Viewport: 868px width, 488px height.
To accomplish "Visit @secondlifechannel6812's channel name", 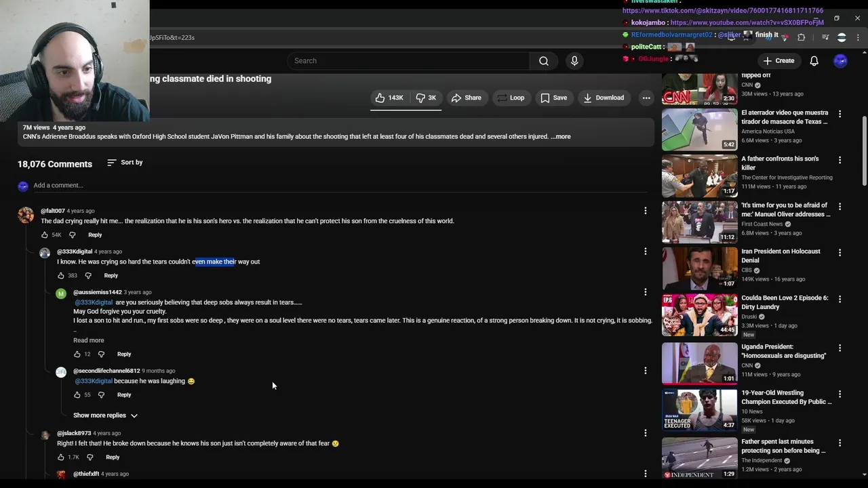I will [x=106, y=371].
